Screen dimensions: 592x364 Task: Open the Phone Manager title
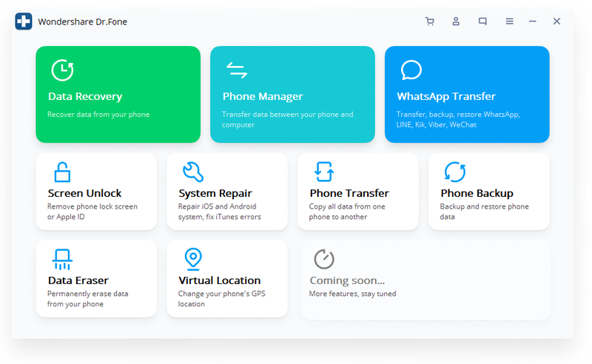tap(263, 96)
